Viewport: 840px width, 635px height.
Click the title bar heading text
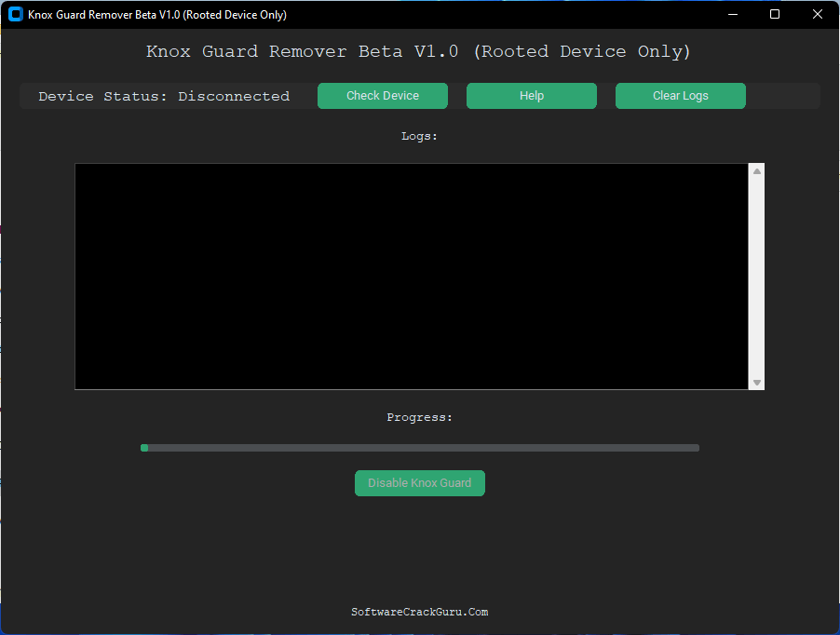158,14
